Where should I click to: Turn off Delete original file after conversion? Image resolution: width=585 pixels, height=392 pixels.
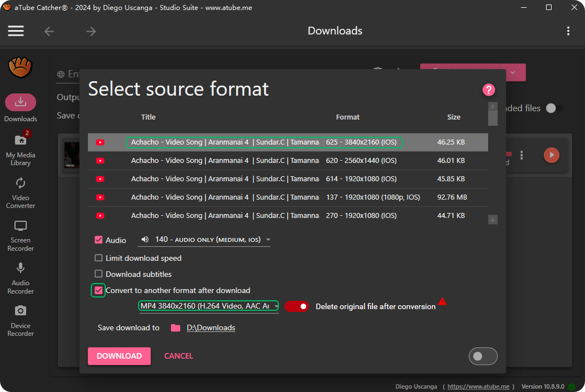(297, 306)
